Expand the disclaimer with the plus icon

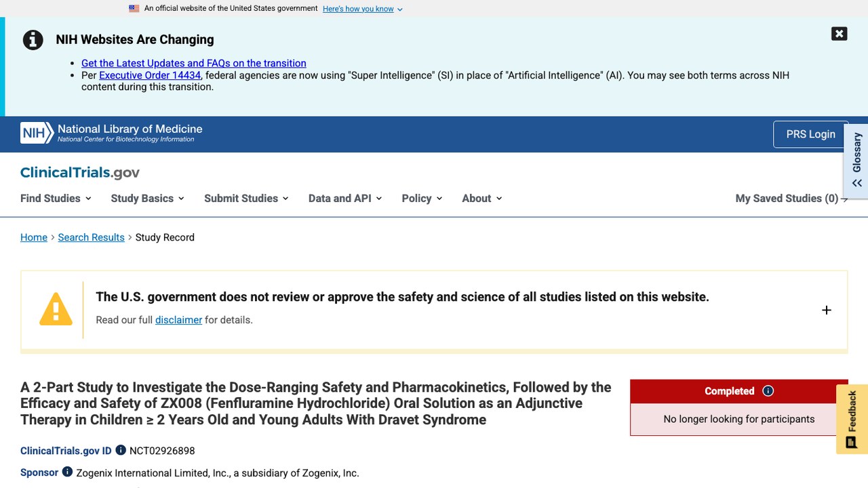(x=827, y=310)
